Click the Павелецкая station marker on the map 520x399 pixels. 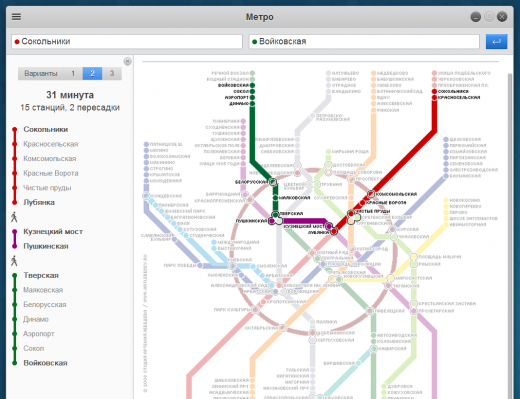point(370,311)
